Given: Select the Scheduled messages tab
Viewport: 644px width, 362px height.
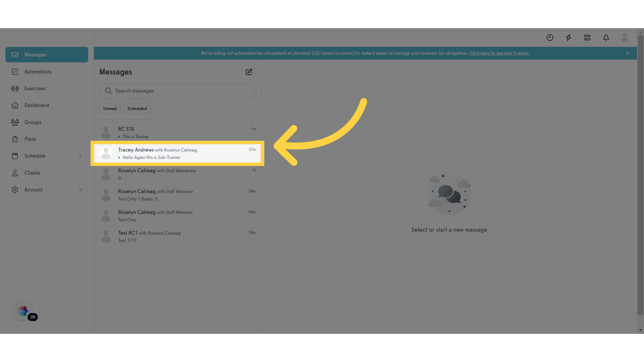Looking at the screenshot, I should pos(137,108).
